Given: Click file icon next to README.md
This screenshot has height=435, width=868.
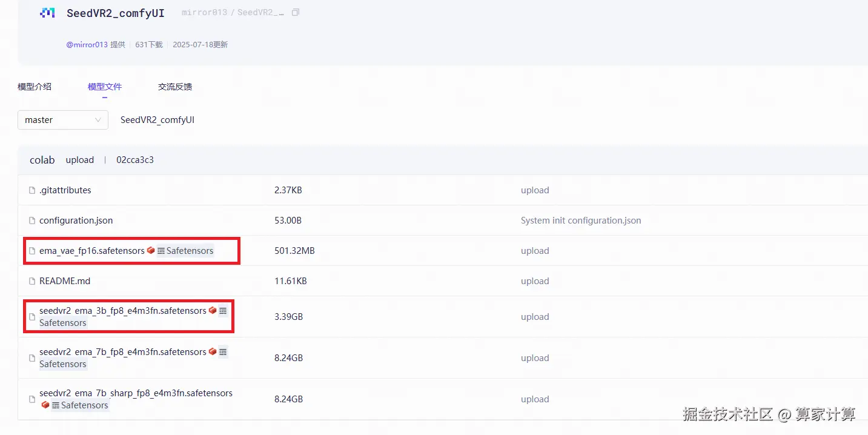Looking at the screenshot, I should coord(33,281).
